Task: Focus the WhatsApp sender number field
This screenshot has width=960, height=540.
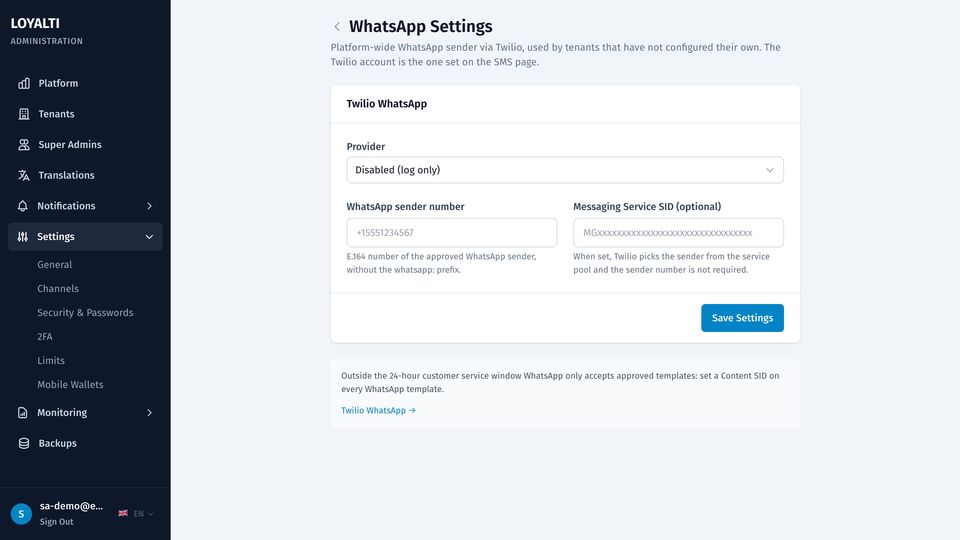Action: pos(452,233)
